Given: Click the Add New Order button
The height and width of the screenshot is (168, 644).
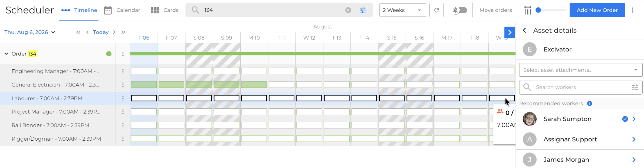Looking at the screenshot, I should tap(597, 10).
